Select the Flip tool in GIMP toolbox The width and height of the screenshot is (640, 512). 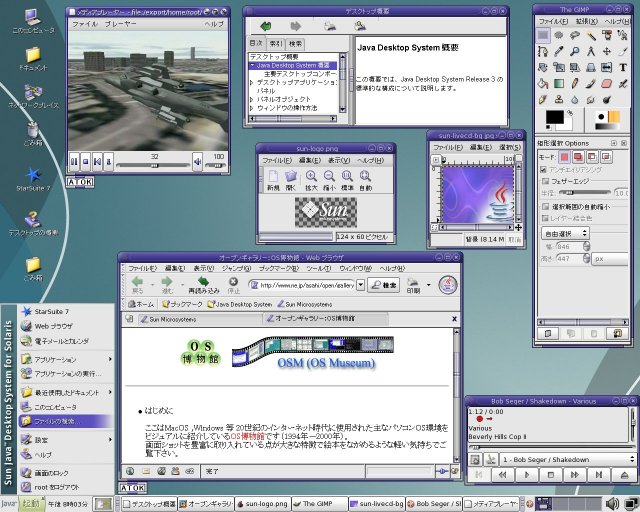[x=607, y=67]
